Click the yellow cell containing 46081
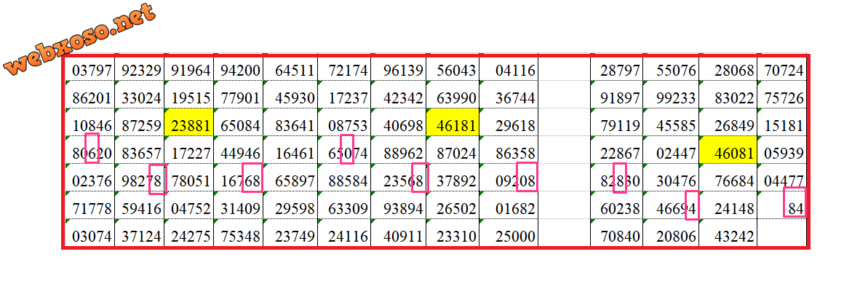The image size is (868, 281). pyautogui.click(x=728, y=150)
